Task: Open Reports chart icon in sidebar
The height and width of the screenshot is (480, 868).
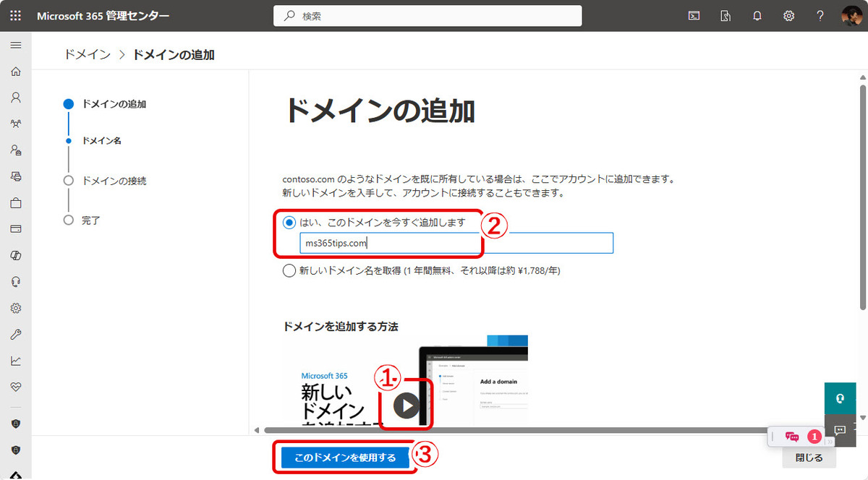Action: [x=16, y=360]
